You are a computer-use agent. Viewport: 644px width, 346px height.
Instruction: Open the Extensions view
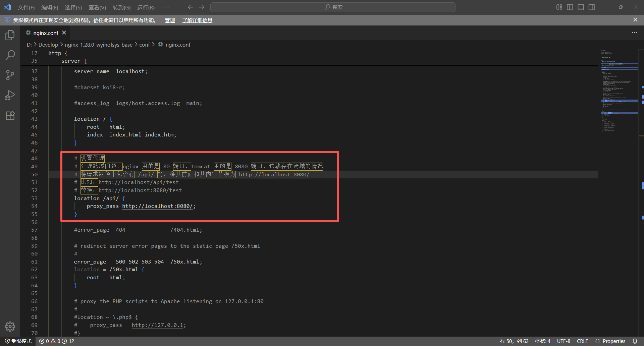click(x=10, y=115)
